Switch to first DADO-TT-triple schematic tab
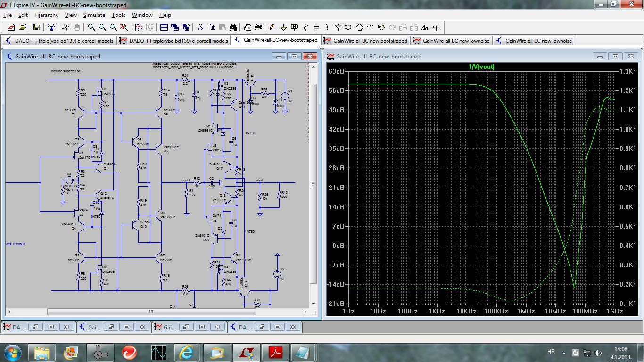The image size is (644, 362). (59, 41)
